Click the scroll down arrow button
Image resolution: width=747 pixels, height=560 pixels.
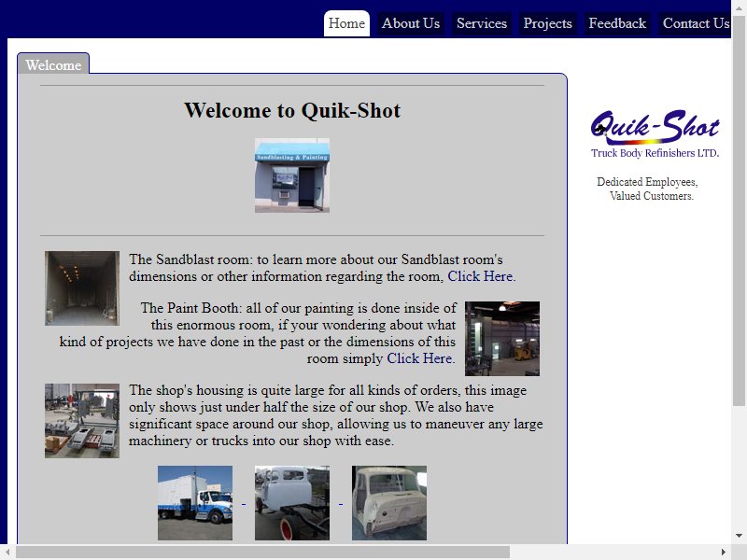(739, 536)
